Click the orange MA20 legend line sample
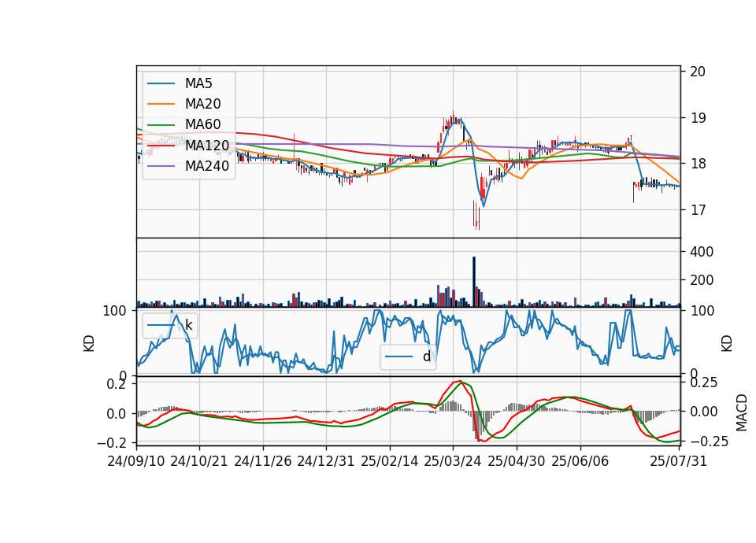 coord(161,104)
